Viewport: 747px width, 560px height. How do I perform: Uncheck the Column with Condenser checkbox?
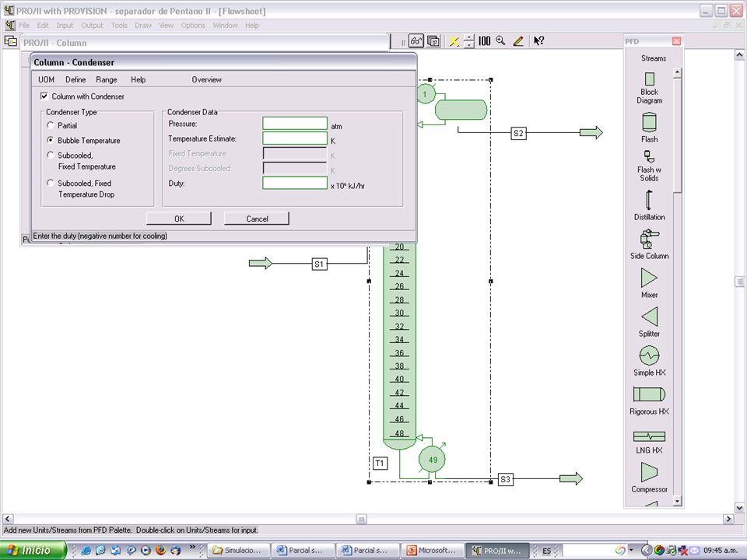44,96
